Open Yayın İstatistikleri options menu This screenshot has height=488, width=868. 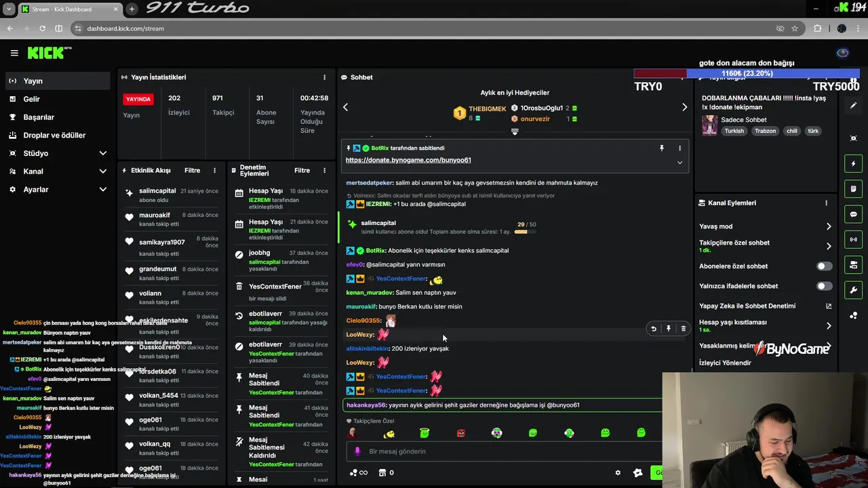pos(324,77)
